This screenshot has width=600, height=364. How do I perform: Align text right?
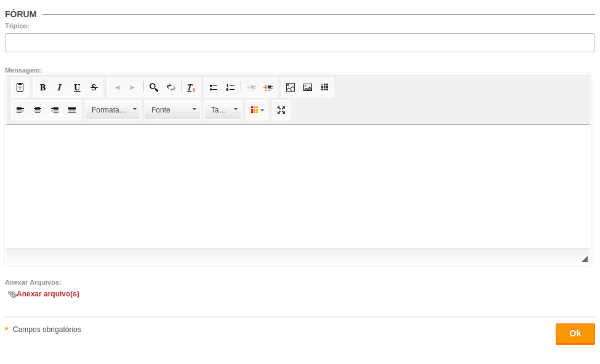(55, 110)
